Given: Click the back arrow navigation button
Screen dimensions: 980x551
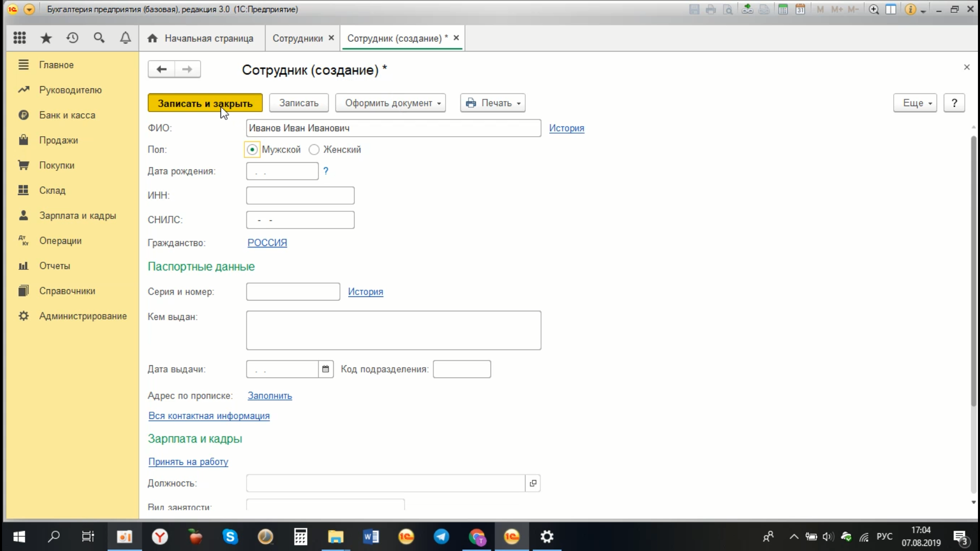Looking at the screenshot, I should click(x=161, y=69).
